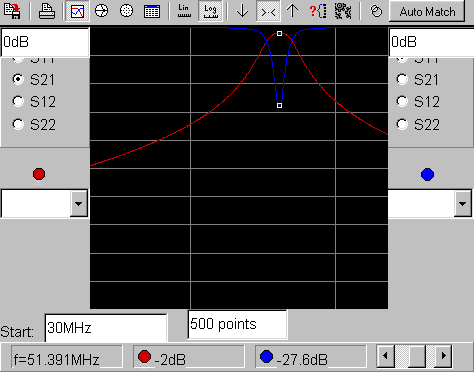The width and height of the screenshot is (474, 372).
Task: Click the Auto Match button
Action: [x=427, y=12]
